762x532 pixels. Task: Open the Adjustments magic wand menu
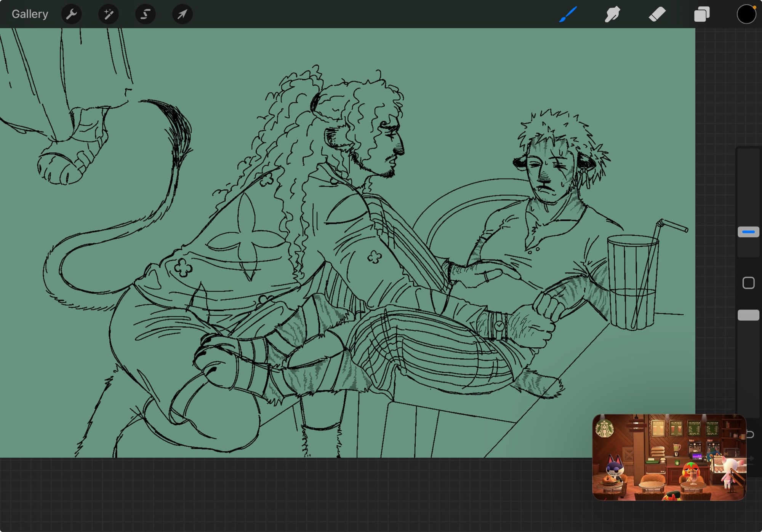click(108, 14)
